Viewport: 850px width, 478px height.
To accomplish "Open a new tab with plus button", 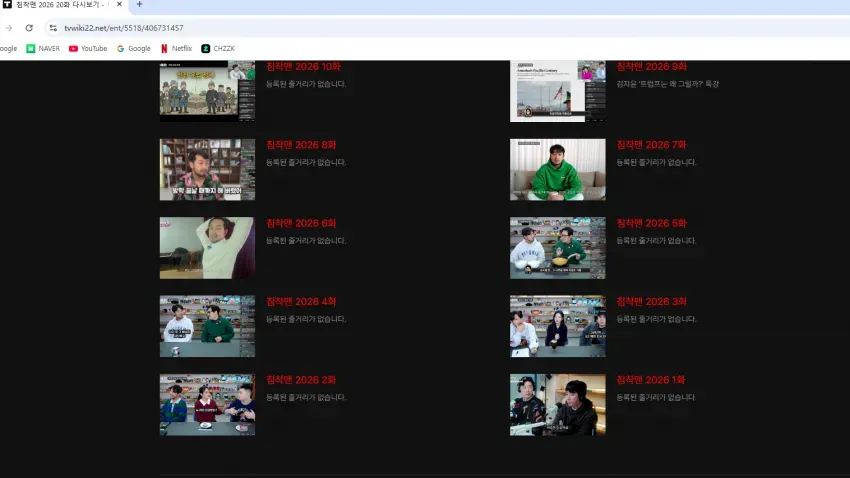I will point(139,4).
